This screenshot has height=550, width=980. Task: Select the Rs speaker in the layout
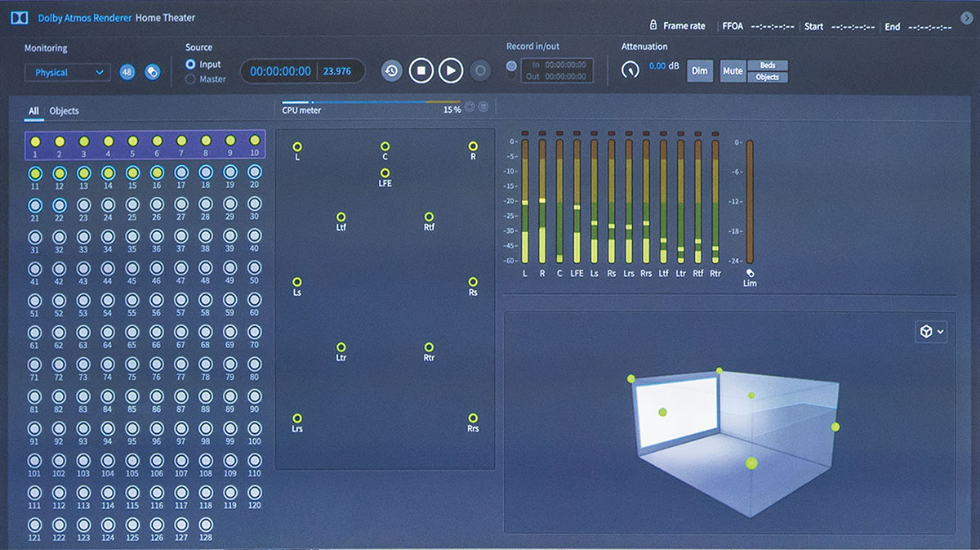(473, 282)
